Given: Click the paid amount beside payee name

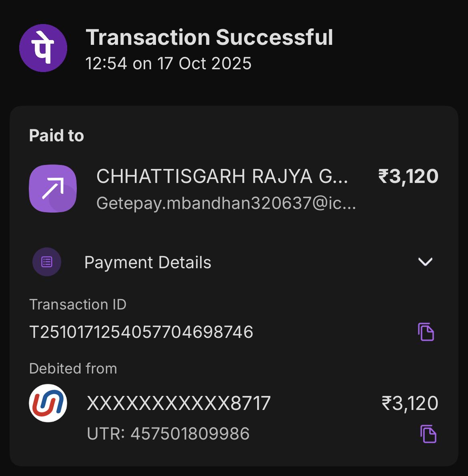Looking at the screenshot, I should (408, 176).
